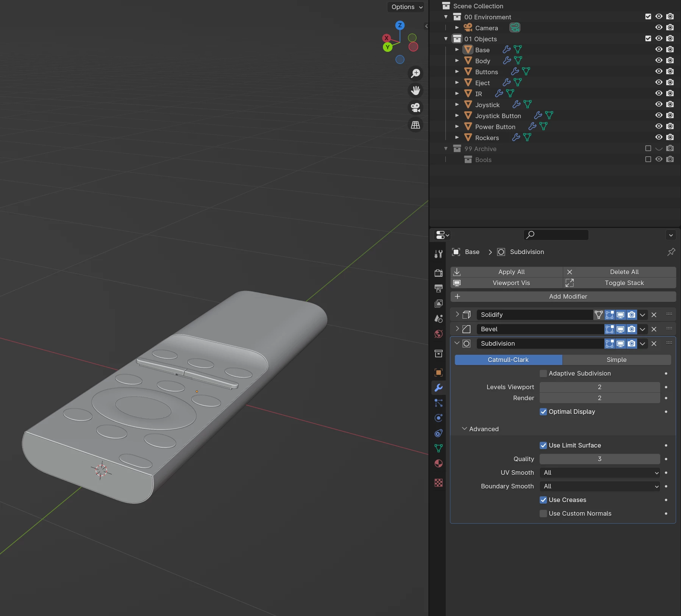681x616 pixels.
Task: Expand the Base object in outliner
Action: 457,50
